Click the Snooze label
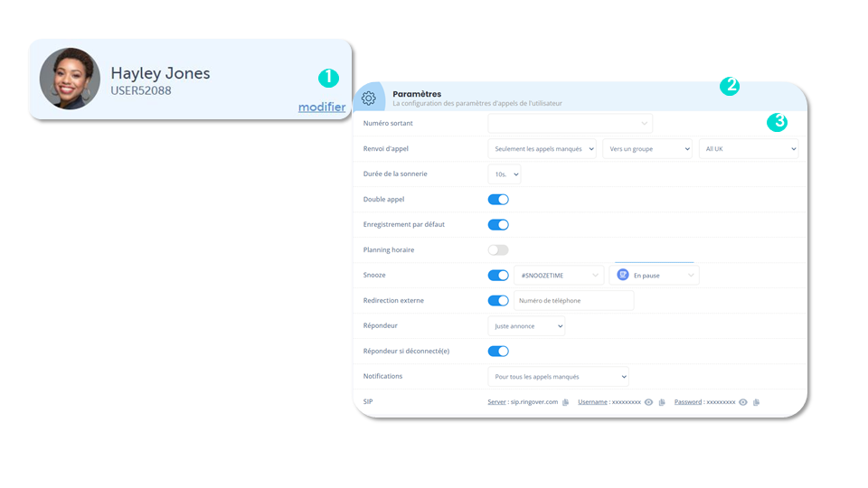 click(374, 275)
